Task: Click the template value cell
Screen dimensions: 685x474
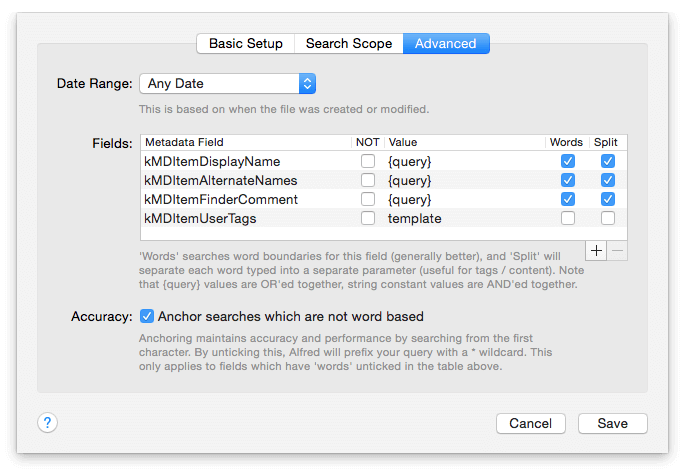Action: click(x=415, y=218)
